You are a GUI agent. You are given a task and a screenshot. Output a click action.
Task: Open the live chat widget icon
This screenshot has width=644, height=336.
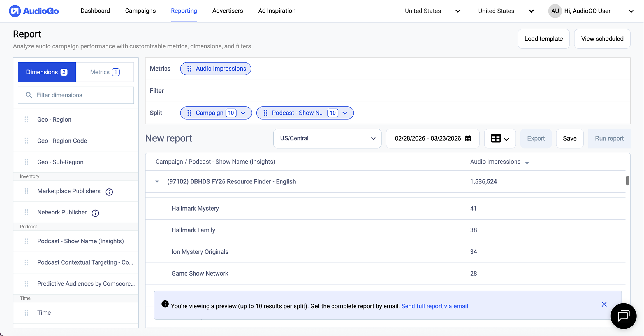(624, 316)
